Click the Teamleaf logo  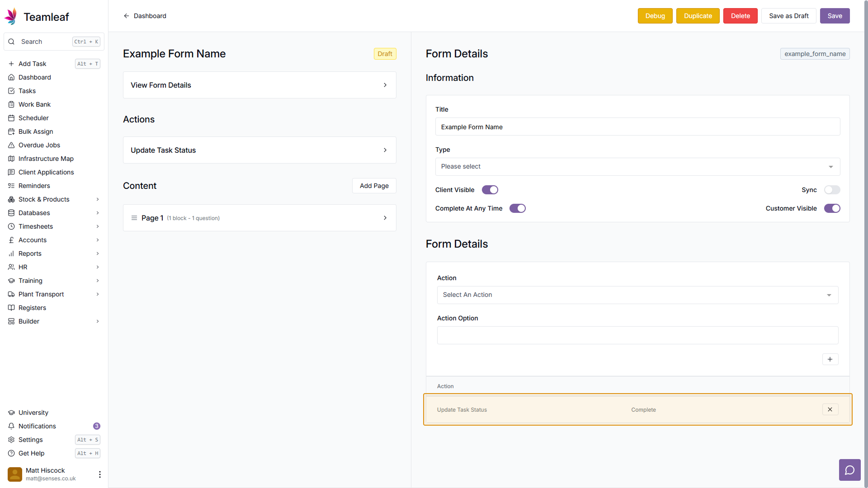[11, 17]
